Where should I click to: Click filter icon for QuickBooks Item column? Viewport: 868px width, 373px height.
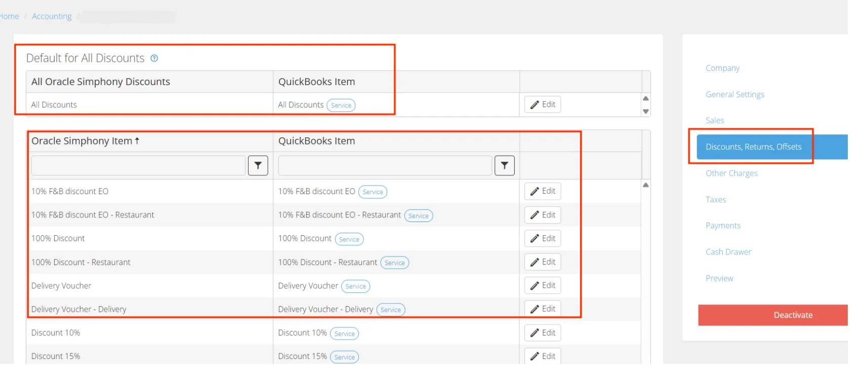pos(505,165)
